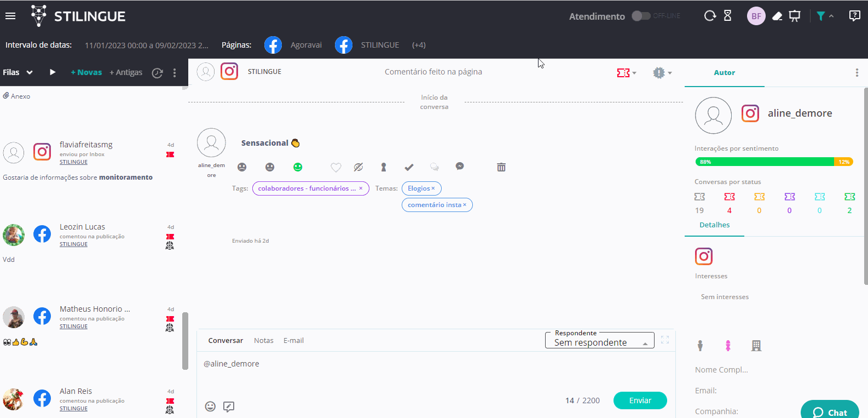Open the Respondente dropdown

pyautogui.click(x=600, y=340)
